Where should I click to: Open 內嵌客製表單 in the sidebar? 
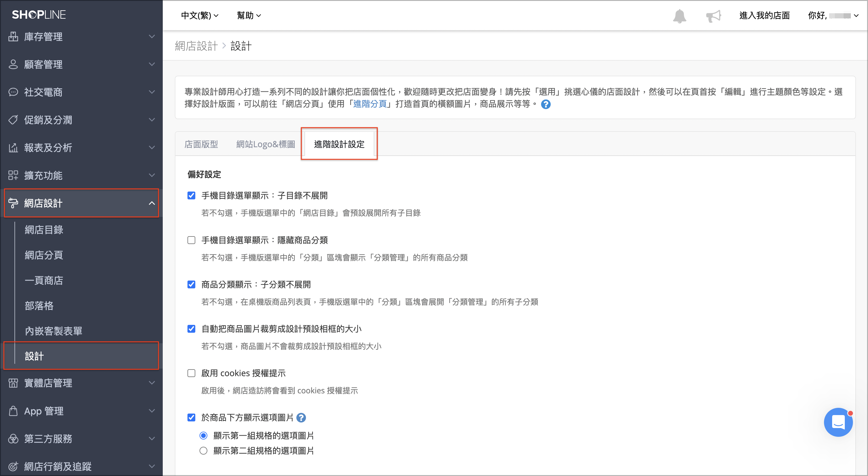click(x=54, y=331)
